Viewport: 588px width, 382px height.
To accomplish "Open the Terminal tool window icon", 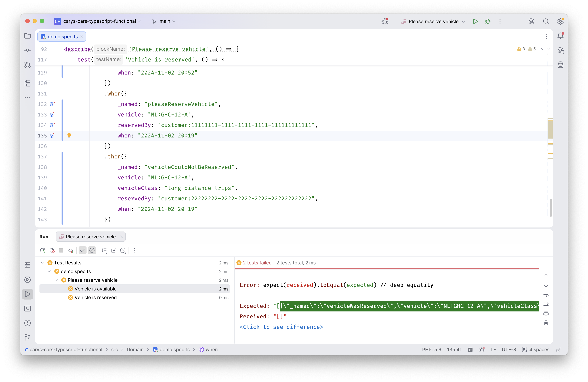I will (27, 309).
